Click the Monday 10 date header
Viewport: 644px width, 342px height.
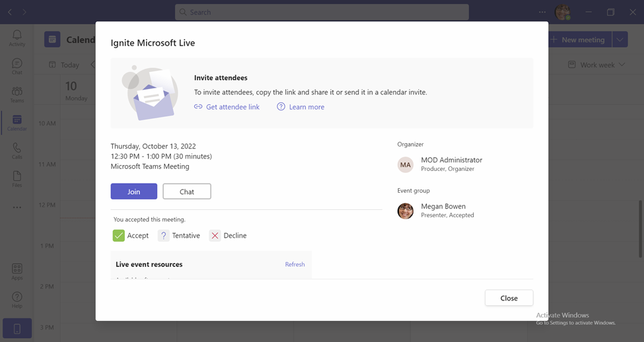77,90
